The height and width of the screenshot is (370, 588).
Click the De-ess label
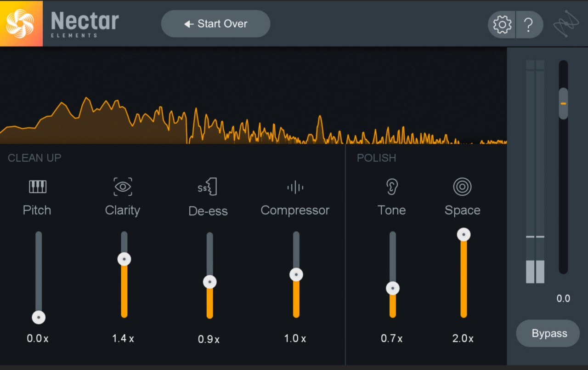tap(208, 211)
